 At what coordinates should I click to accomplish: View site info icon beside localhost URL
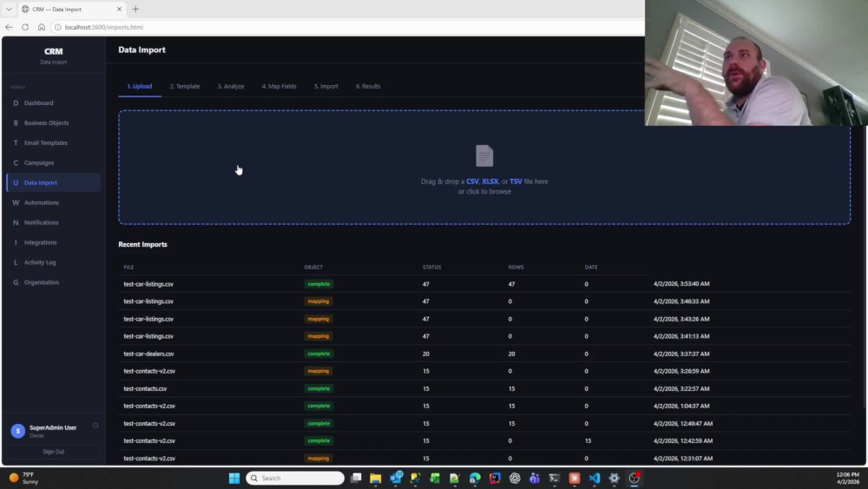[57, 27]
